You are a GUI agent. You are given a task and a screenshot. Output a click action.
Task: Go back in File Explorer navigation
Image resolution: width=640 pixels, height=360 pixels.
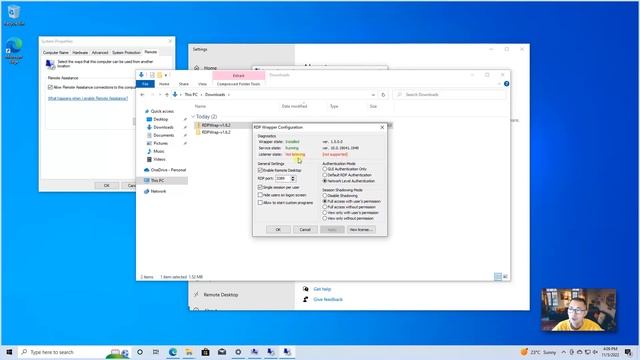point(142,95)
